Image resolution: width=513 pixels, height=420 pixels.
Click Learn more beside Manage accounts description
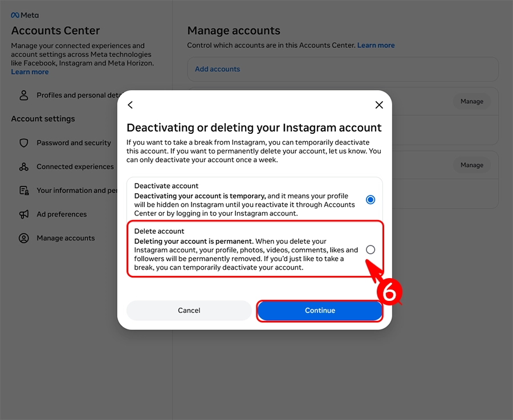click(376, 45)
